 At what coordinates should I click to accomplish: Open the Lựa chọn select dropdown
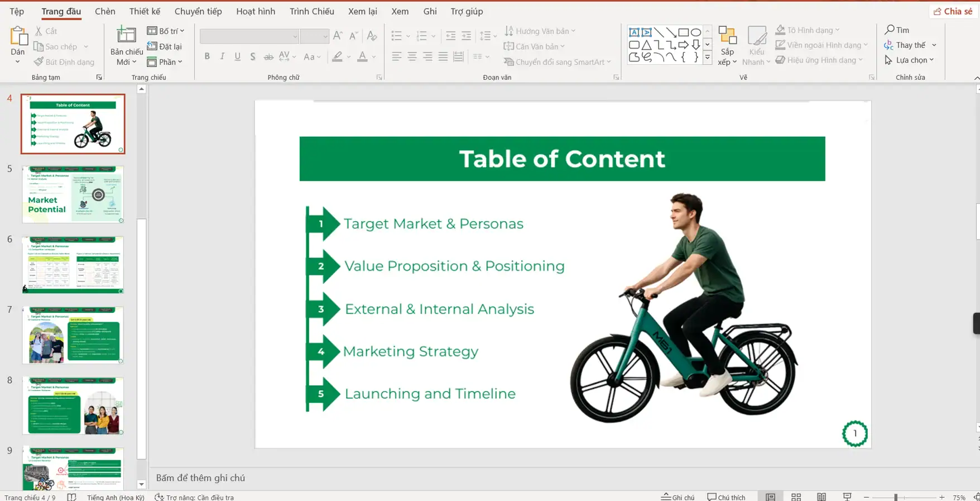909,60
